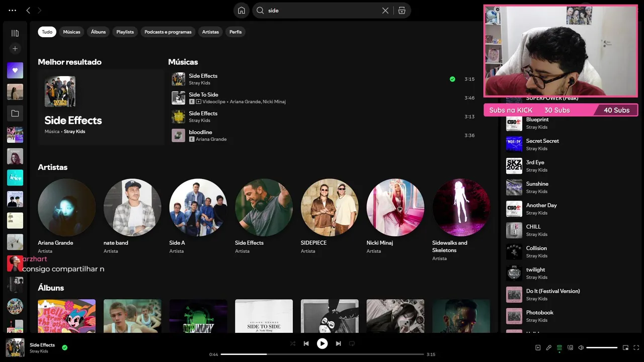Select Side To Side song row
Viewport: 644px width, 362px height.
click(x=323, y=98)
